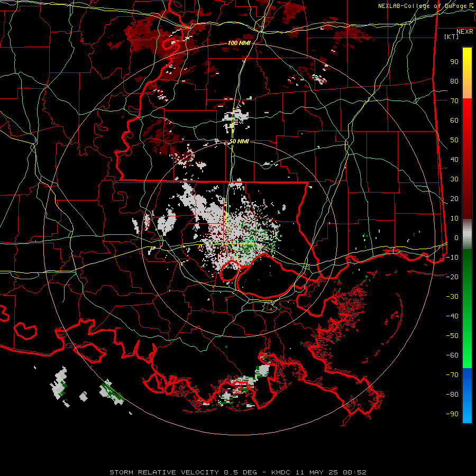
Task: Click the positive 10 scale value
Action: (454, 218)
